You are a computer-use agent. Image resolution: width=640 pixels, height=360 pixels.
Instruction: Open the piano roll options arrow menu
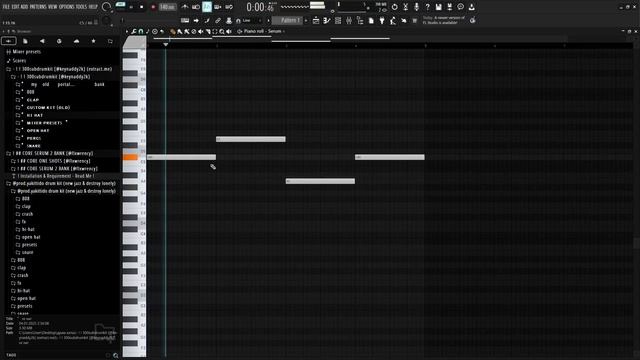[x=127, y=31]
